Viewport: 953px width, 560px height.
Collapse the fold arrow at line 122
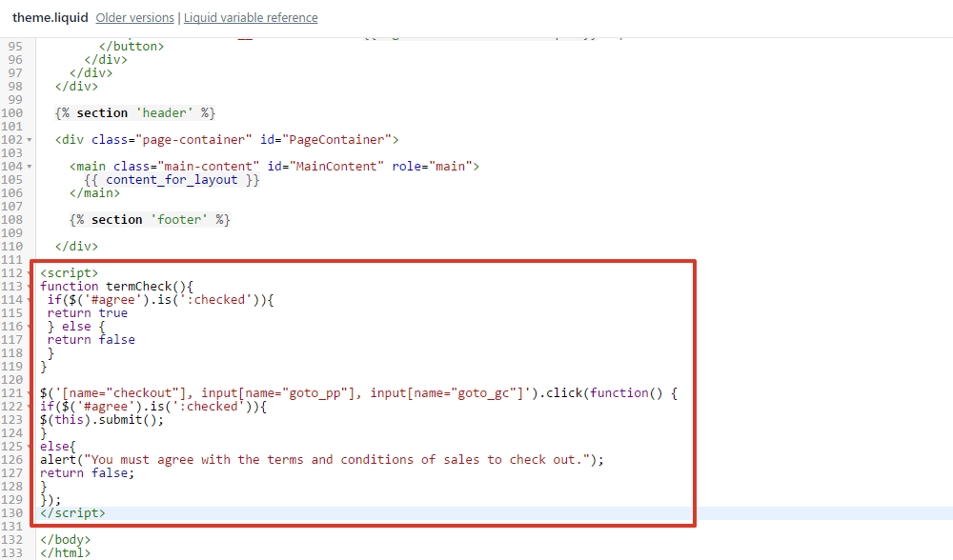tap(30, 407)
